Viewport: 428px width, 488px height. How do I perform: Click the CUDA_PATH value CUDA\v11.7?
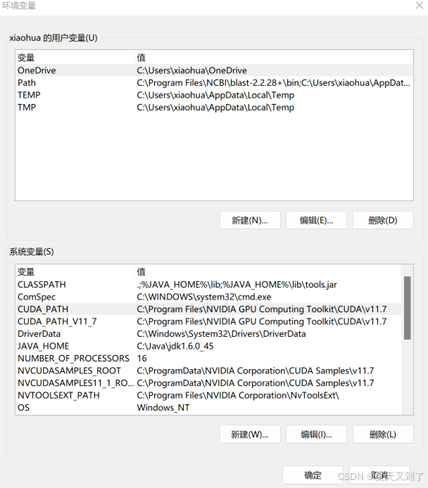pos(262,309)
